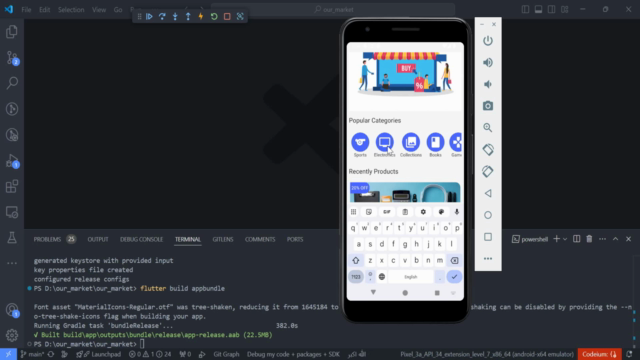This screenshot has height=360, width=640.
Task: Switch to the Debug Console tab
Action: click(141, 239)
